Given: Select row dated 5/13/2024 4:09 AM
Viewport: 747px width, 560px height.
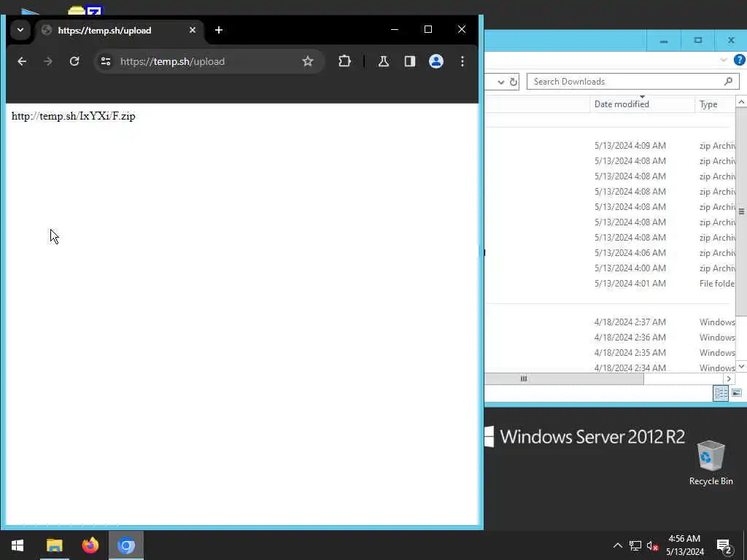Looking at the screenshot, I should [x=610, y=146].
